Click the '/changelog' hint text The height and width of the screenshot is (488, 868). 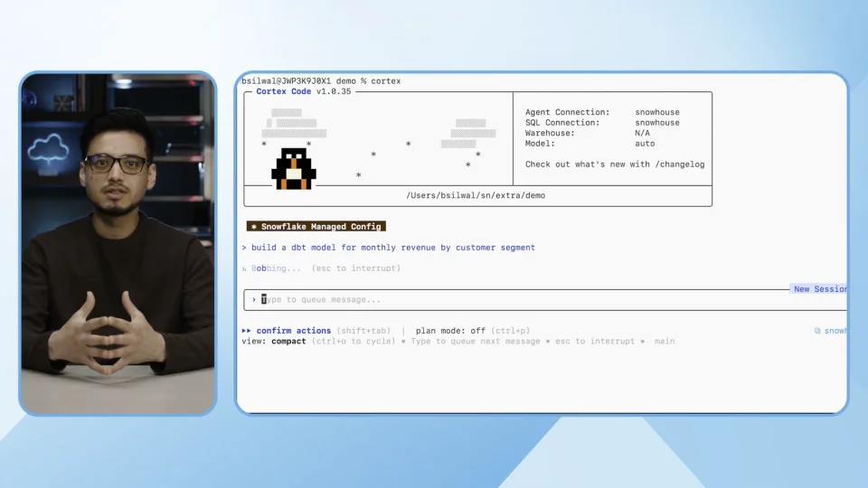click(x=680, y=164)
